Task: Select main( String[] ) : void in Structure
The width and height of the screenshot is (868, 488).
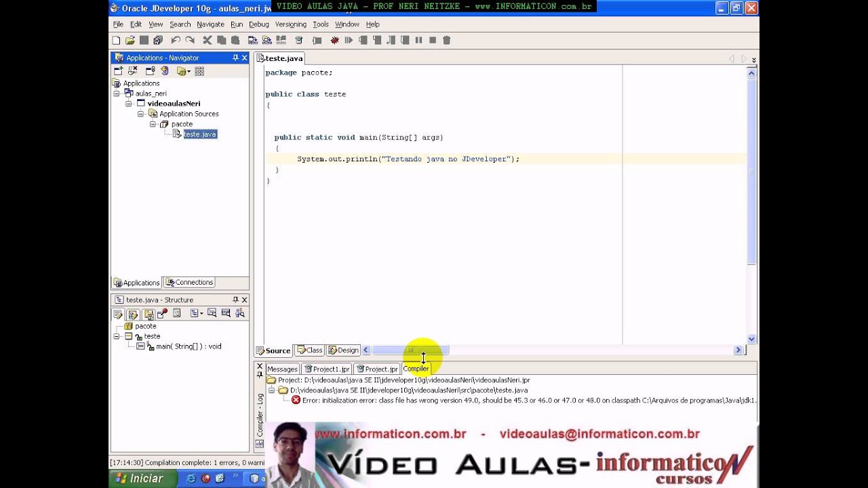Action: pos(189,346)
